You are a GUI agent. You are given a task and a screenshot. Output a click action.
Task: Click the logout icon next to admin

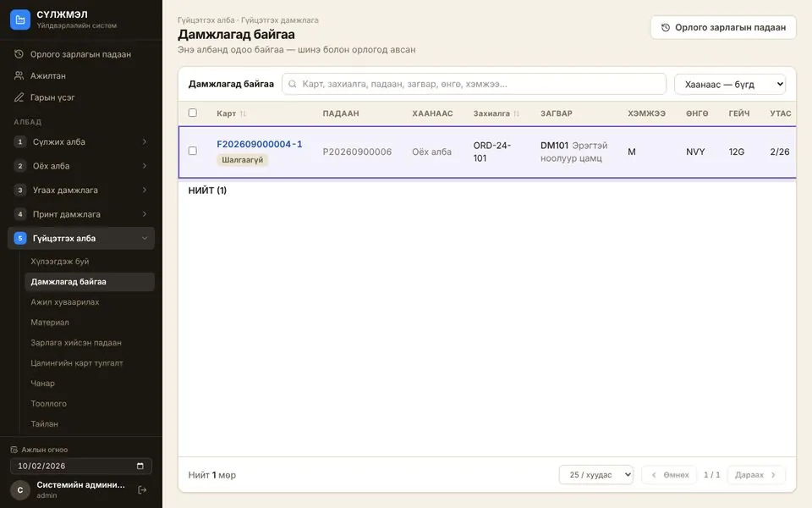tap(142, 490)
